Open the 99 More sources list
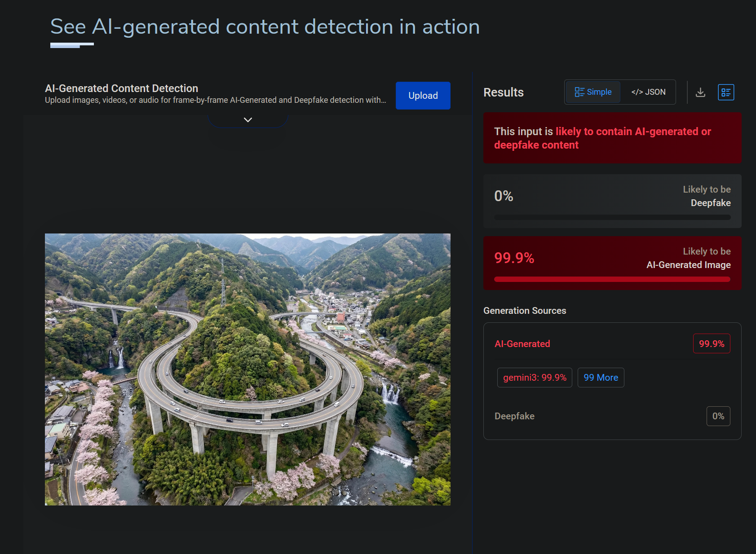 tap(601, 378)
